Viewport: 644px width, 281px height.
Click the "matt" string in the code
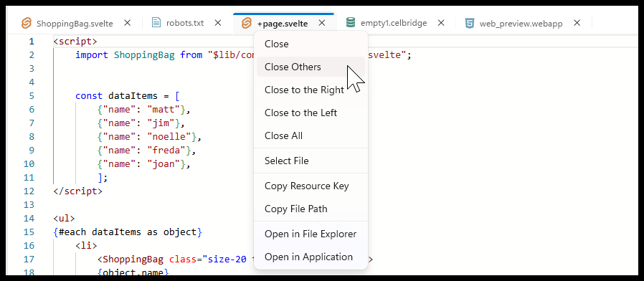(x=163, y=109)
